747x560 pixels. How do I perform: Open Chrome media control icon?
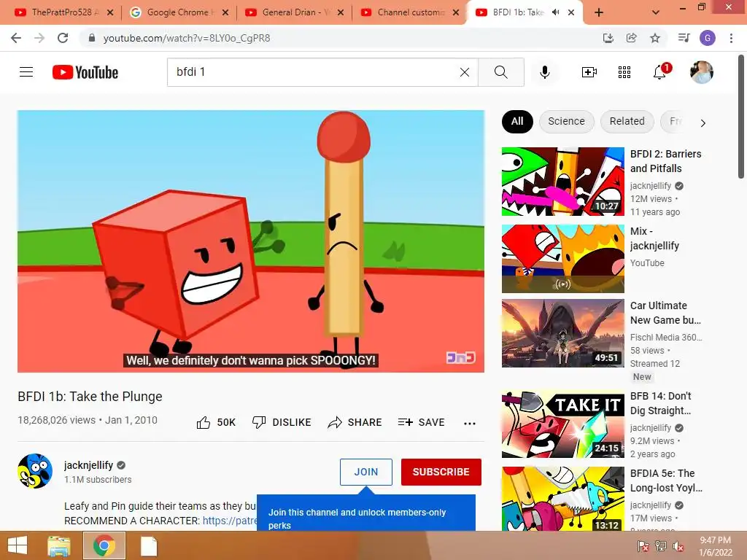tap(684, 38)
